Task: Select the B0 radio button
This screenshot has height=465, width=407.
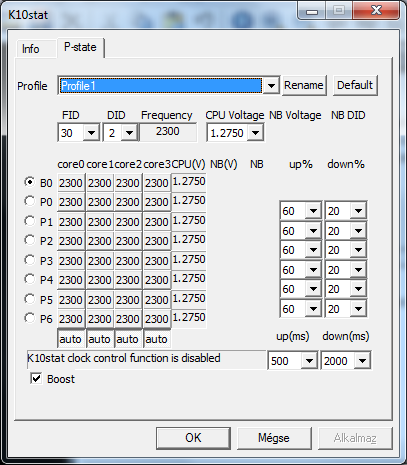Action: pyautogui.click(x=30, y=182)
